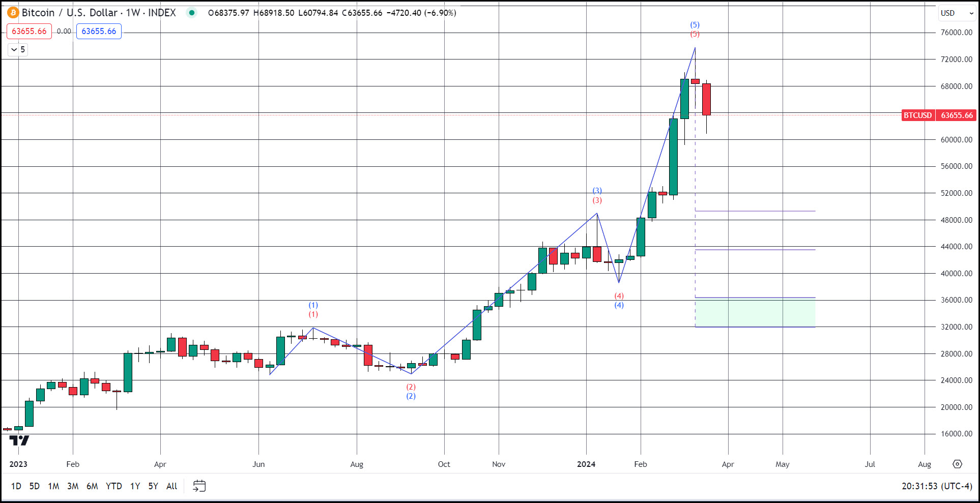Select the green shaded target zone rectangle
Screen dimensions: 980x503
coord(755,312)
